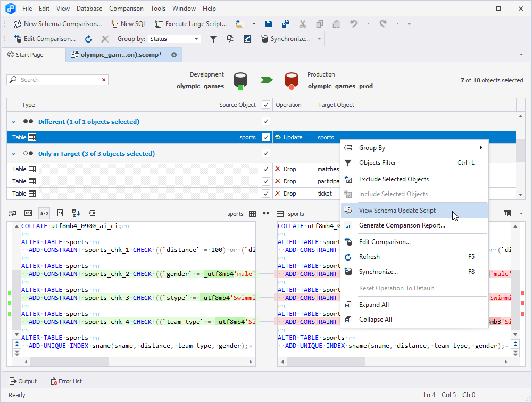Click the Stop comparison X icon

click(105, 39)
